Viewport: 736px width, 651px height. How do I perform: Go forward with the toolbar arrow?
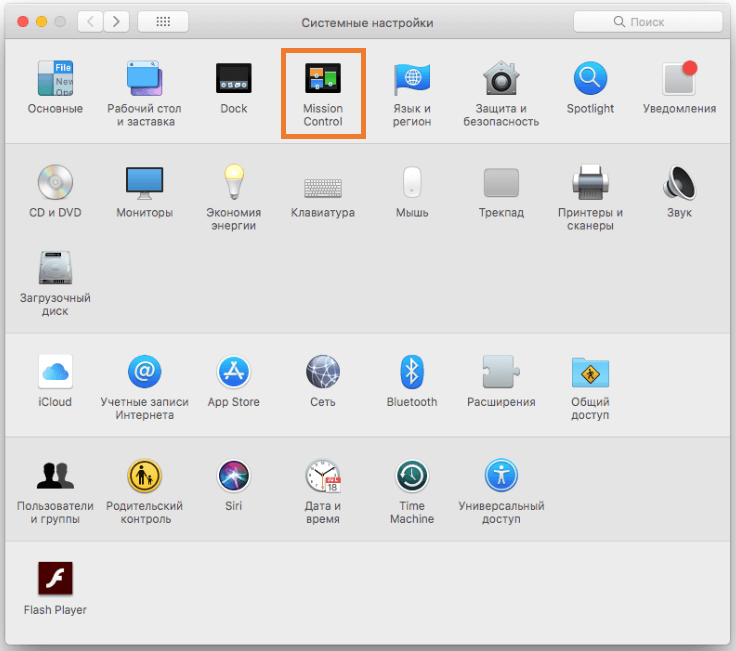[116, 22]
